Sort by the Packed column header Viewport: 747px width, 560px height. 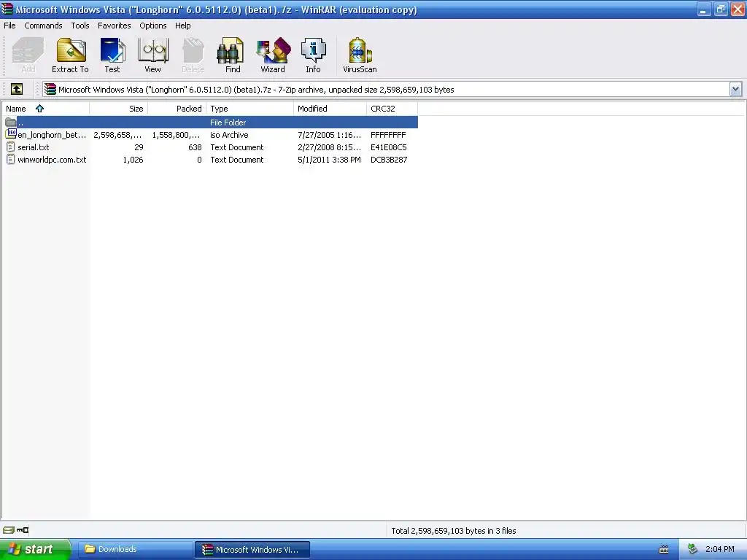point(177,109)
